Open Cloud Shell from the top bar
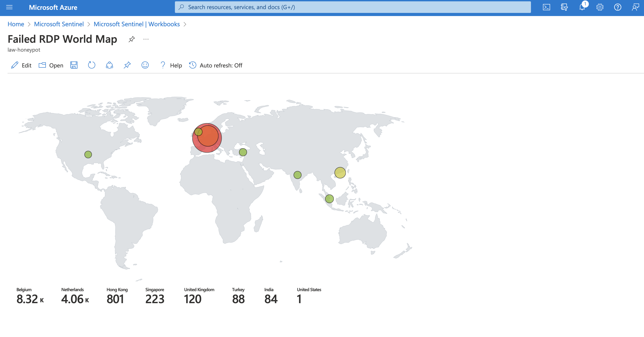Screen dimensions: 644x337 click(546, 7)
